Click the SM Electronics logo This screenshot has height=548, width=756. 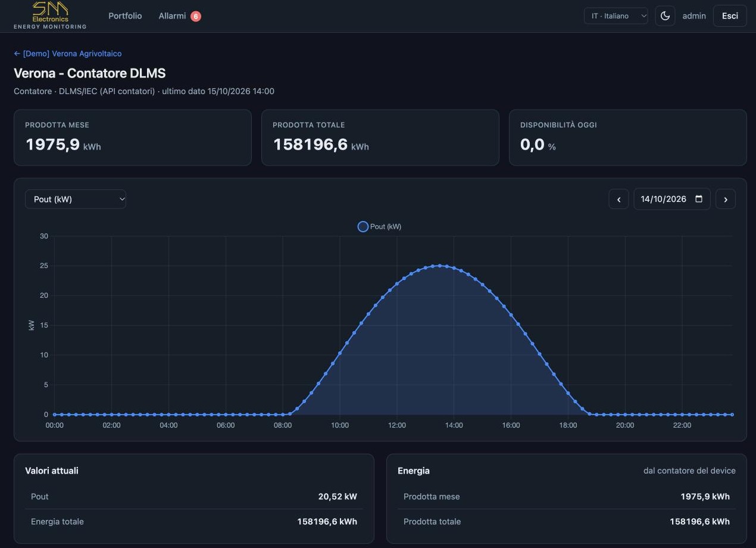[x=50, y=15]
